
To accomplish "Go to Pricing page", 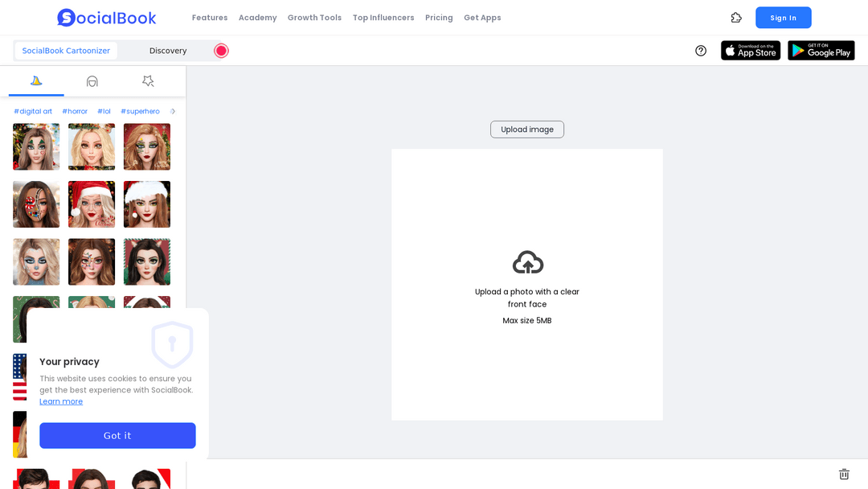I will pyautogui.click(x=439, y=18).
